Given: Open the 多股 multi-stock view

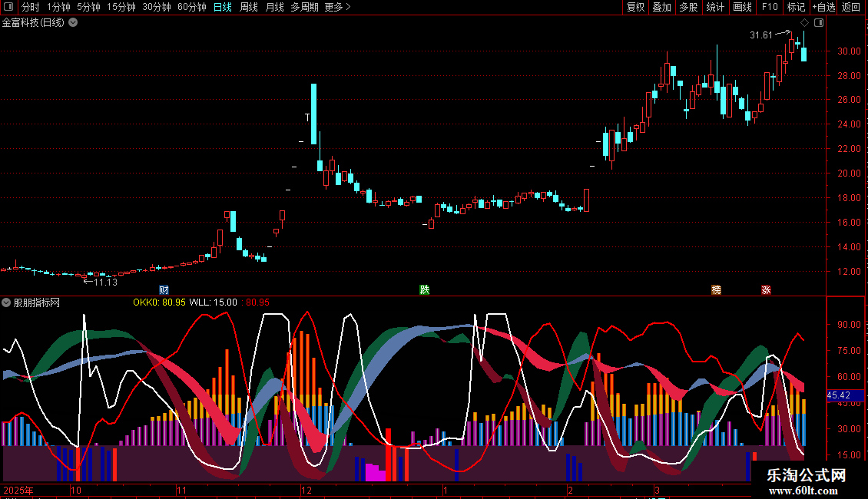Looking at the screenshot, I should pos(689,7).
